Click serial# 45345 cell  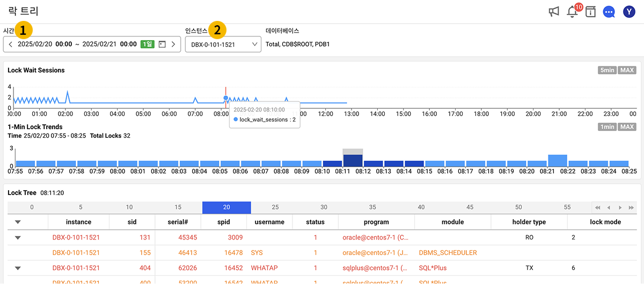click(178, 237)
